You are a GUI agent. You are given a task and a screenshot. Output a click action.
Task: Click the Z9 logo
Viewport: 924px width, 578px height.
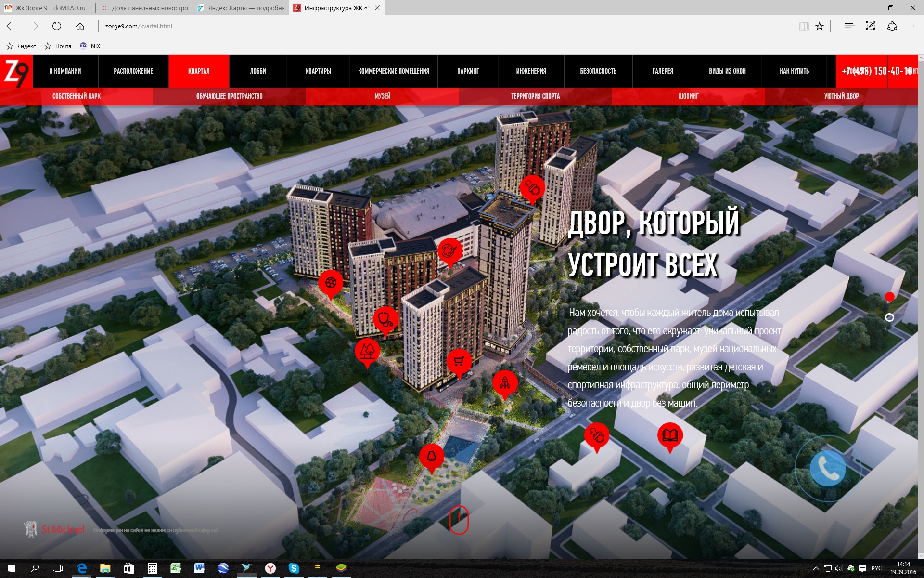(16, 71)
